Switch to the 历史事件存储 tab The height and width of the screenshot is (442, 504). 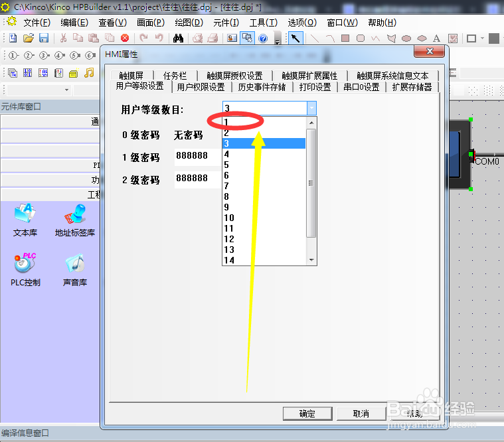pyautogui.click(x=262, y=87)
